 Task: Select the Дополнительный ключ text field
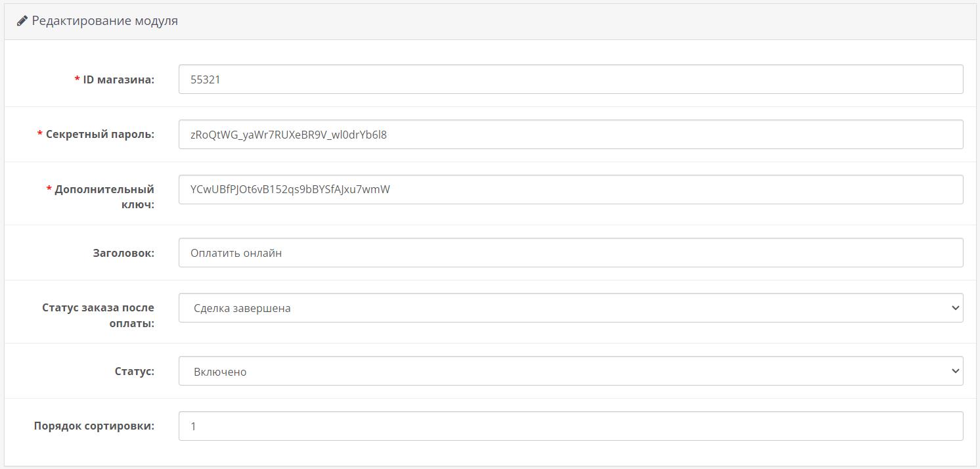click(570, 190)
